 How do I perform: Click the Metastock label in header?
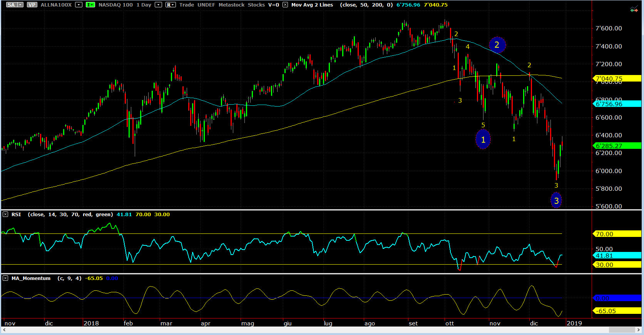pyautogui.click(x=231, y=5)
